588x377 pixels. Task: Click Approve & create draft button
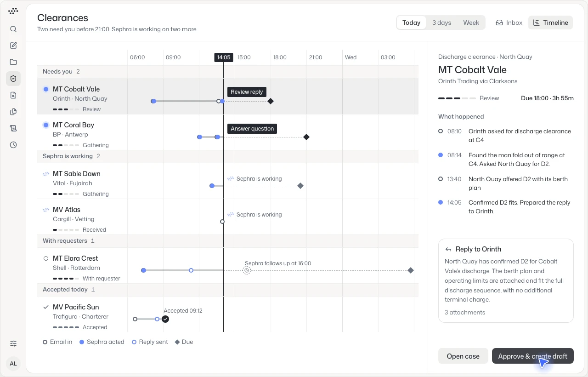click(533, 356)
